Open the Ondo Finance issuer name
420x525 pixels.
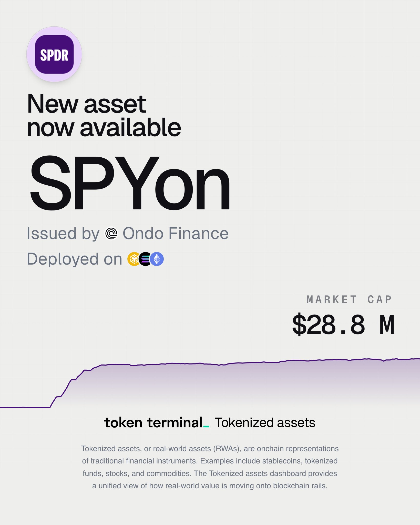(x=176, y=234)
